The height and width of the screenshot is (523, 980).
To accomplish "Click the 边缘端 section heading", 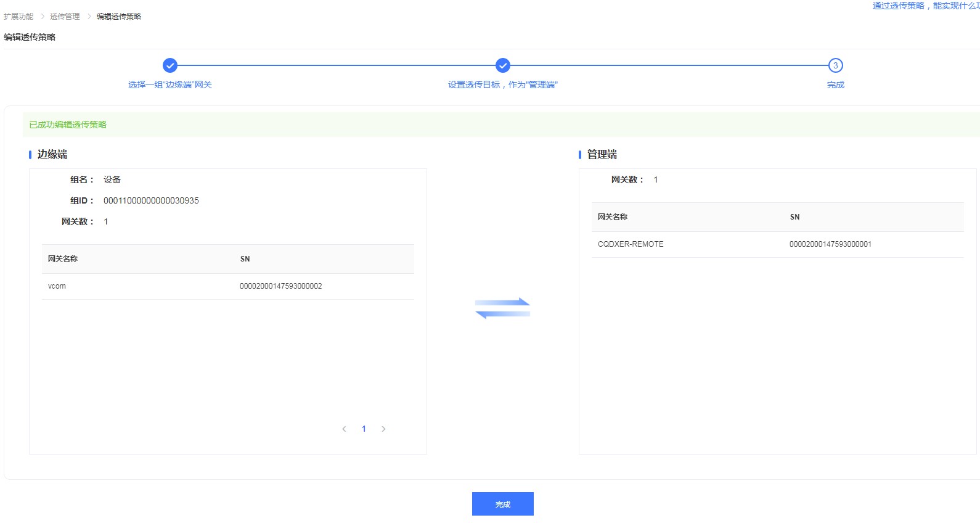I will pyautogui.click(x=52, y=154).
